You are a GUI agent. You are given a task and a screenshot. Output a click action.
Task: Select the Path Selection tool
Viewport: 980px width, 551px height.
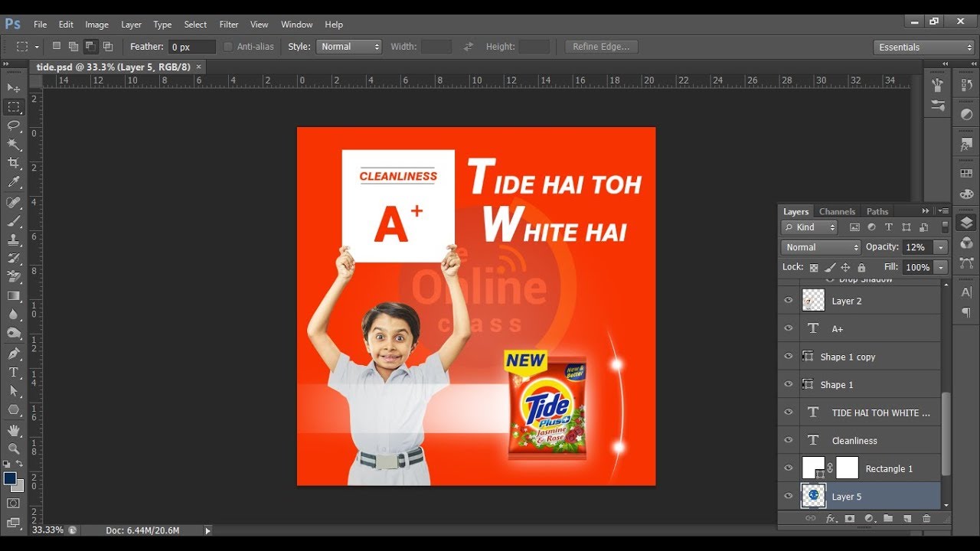[x=14, y=391]
